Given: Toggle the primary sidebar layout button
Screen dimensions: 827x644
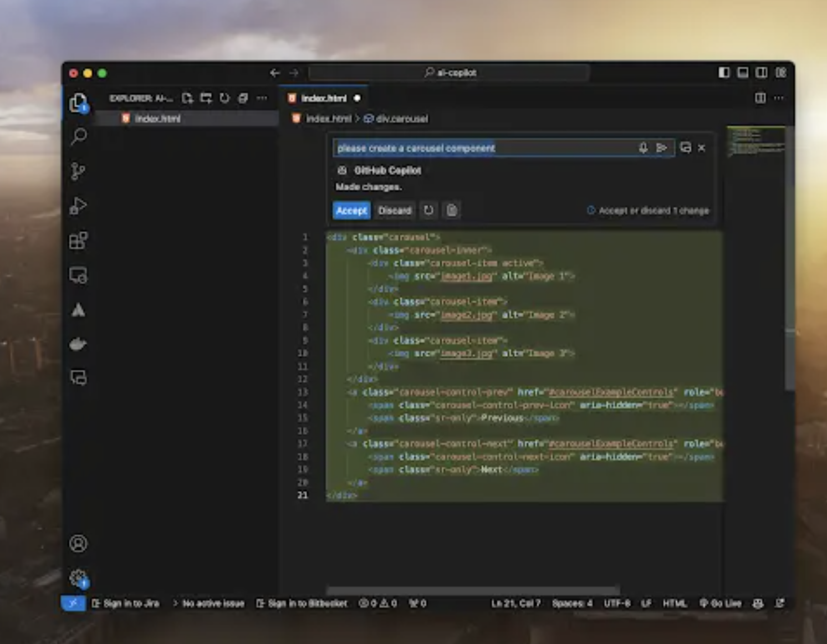Looking at the screenshot, I should click(x=724, y=73).
